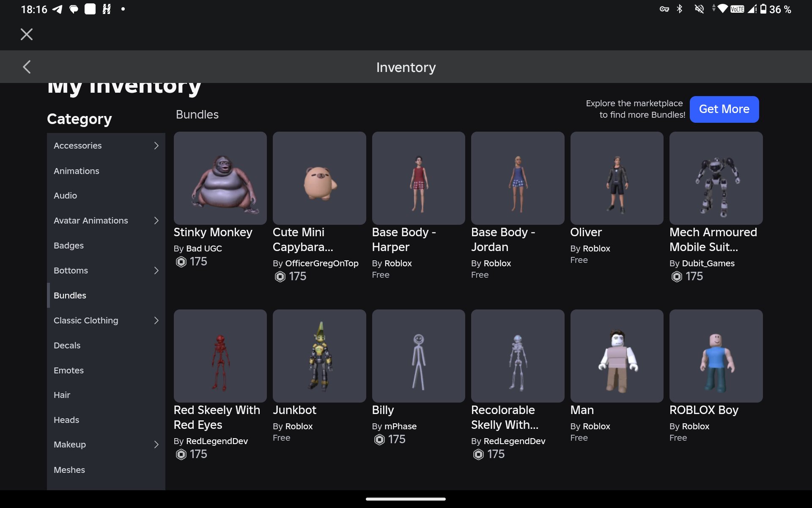This screenshot has width=812, height=508.
Task: Tap the Robux icon under Cute Mini Capybara
Action: 280,277
